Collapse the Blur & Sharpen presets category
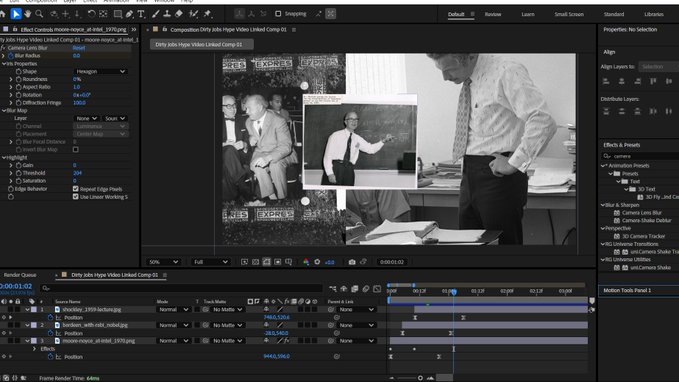The width and height of the screenshot is (679, 382). (x=603, y=205)
